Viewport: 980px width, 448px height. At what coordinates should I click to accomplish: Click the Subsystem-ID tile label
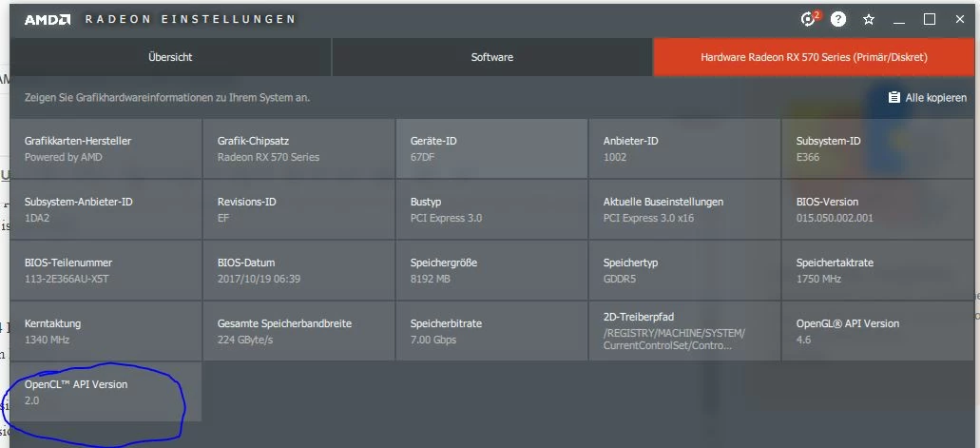pos(828,141)
